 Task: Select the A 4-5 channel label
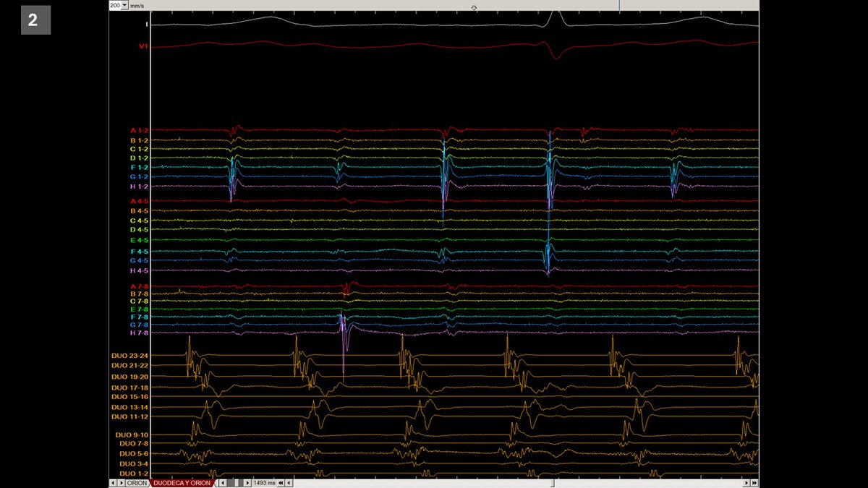click(x=139, y=201)
